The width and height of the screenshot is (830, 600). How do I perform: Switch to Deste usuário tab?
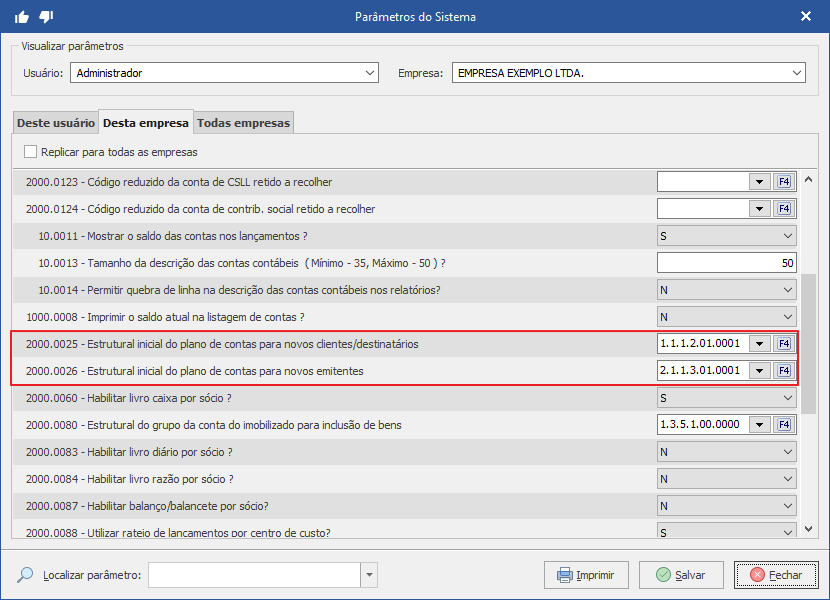(x=56, y=123)
